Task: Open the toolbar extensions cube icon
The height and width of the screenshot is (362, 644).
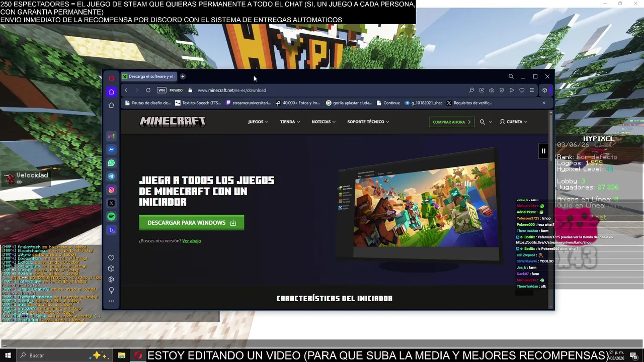Action: coord(544,90)
